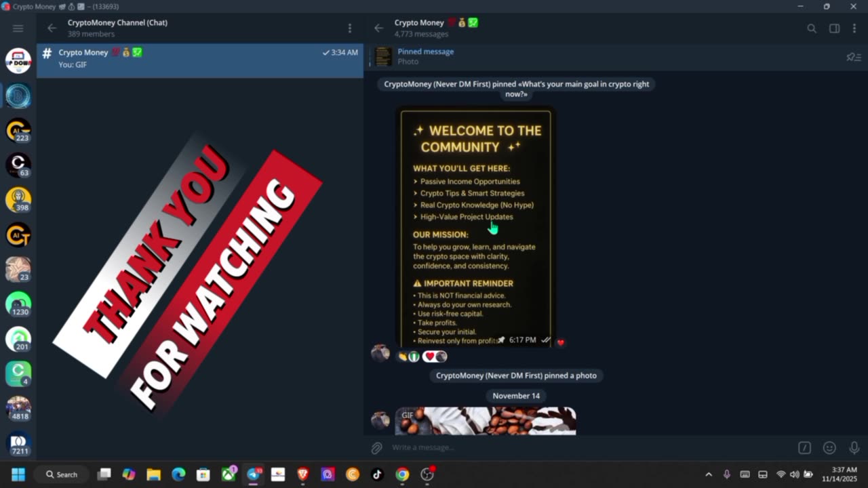Open sidebar chat with 223 unread badge
Screen dimensions: 868x488
point(18,130)
